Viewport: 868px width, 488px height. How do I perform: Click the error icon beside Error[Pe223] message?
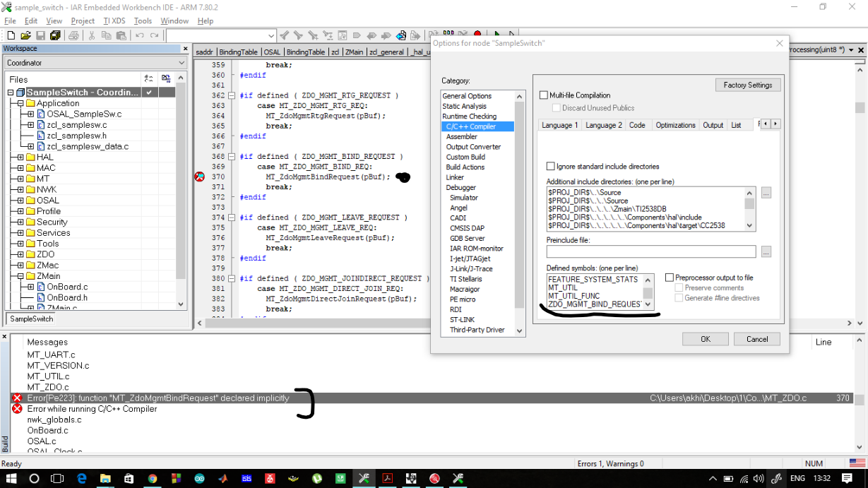[x=17, y=398]
